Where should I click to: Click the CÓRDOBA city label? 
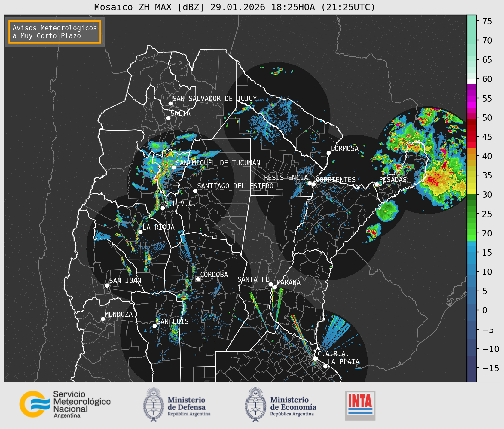(x=214, y=275)
